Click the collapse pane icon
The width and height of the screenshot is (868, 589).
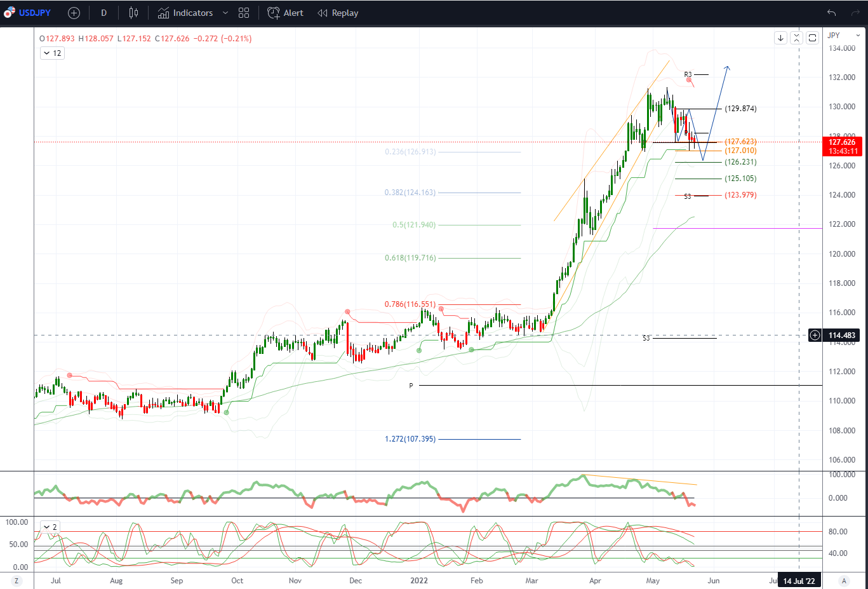click(x=796, y=38)
